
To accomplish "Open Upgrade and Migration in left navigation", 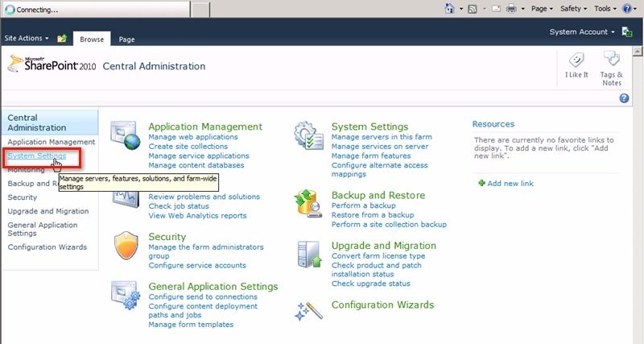I will tap(48, 211).
